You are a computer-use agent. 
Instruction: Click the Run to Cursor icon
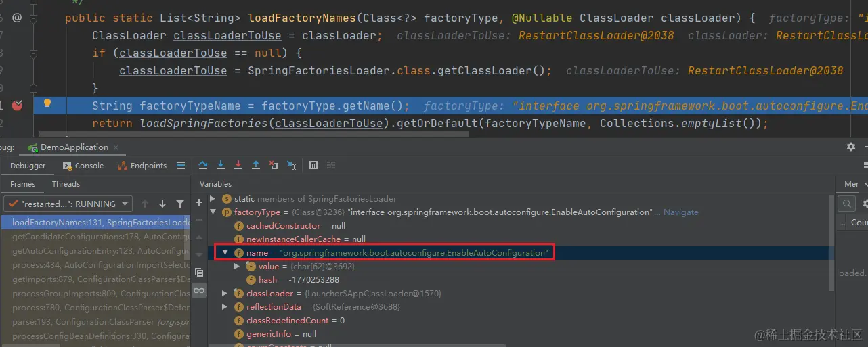(291, 165)
